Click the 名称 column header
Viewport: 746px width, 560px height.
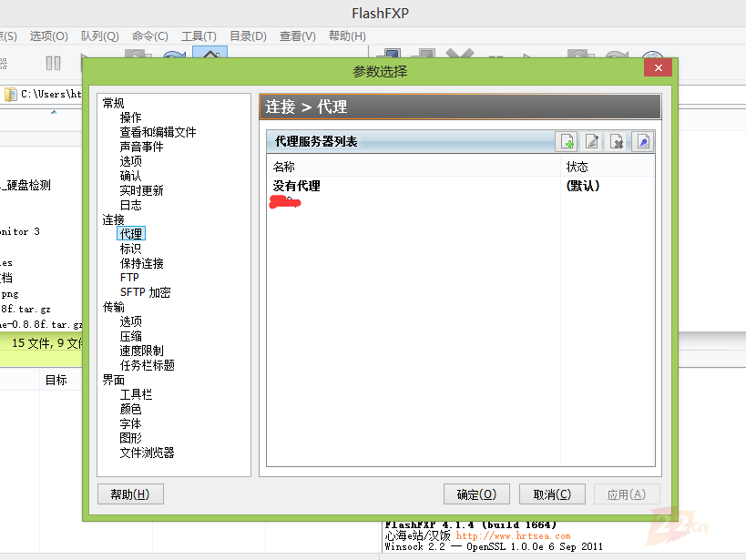tap(413, 167)
